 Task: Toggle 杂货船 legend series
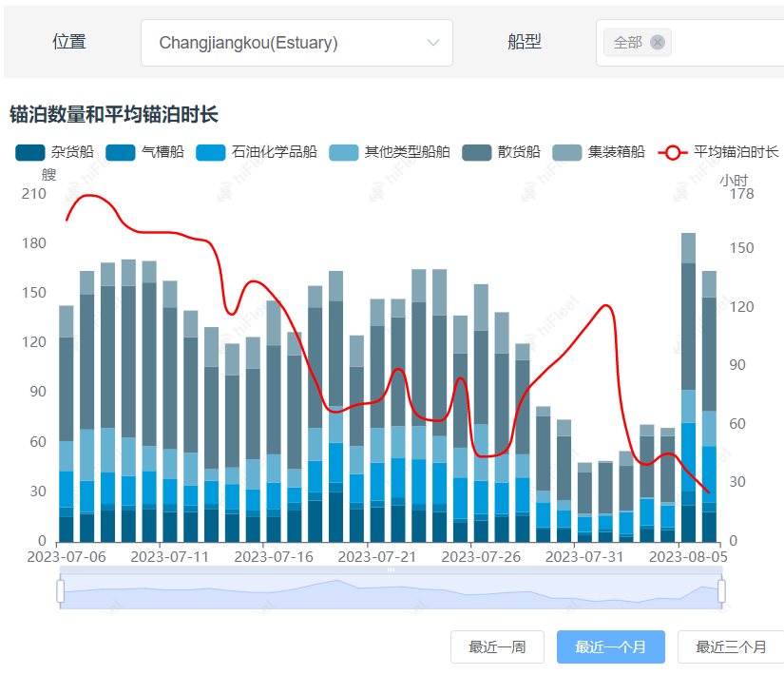pos(54,152)
